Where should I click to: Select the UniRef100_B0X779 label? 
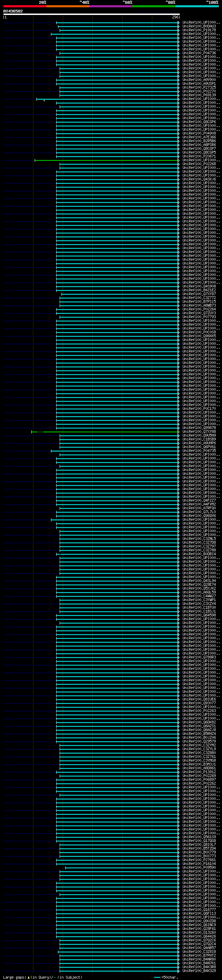[x=199, y=852]
